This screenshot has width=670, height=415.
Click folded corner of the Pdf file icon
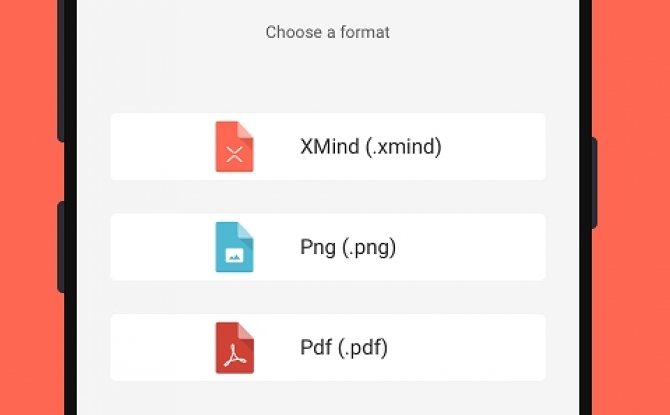pyautogui.click(x=245, y=330)
